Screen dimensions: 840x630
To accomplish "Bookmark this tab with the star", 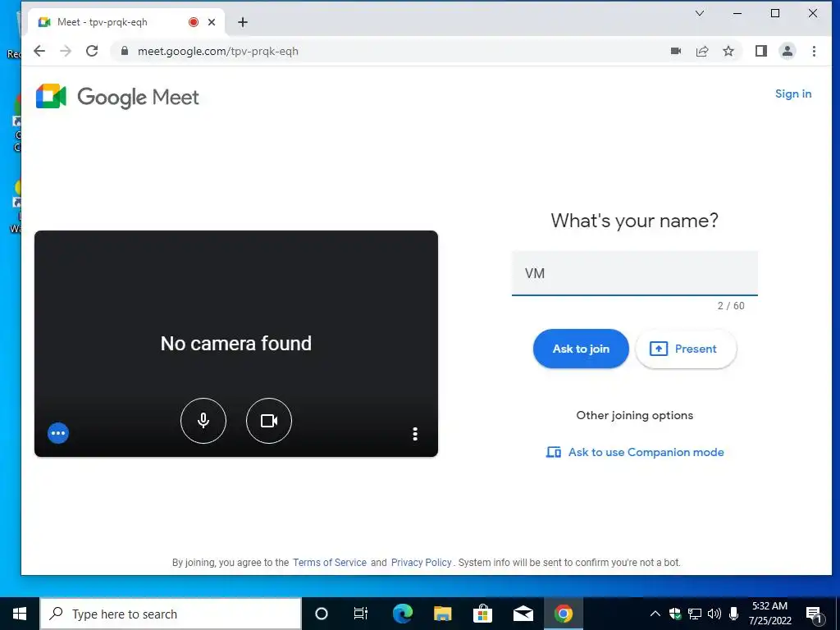I will (728, 51).
